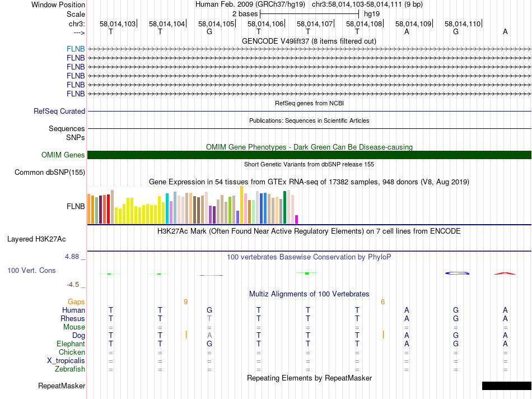Click the black RepeatMasker element block
The image size is (532, 399).
point(506,386)
